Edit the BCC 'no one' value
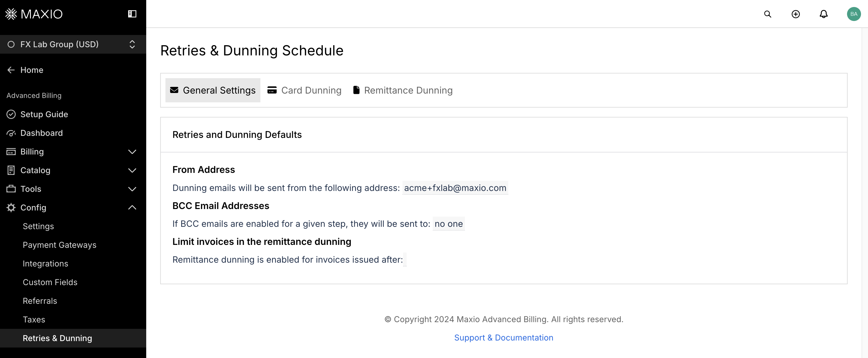Image resolution: width=868 pixels, height=358 pixels. [449, 224]
